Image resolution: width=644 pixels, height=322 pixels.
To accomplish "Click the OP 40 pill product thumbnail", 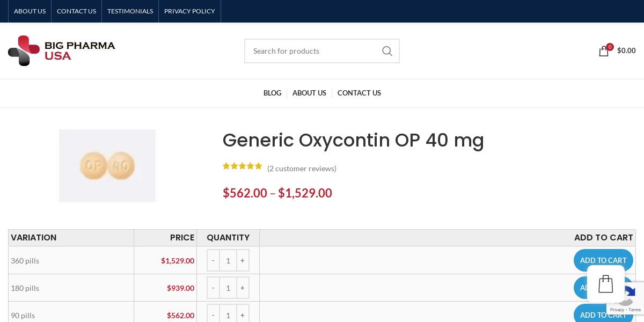I will (107, 166).
